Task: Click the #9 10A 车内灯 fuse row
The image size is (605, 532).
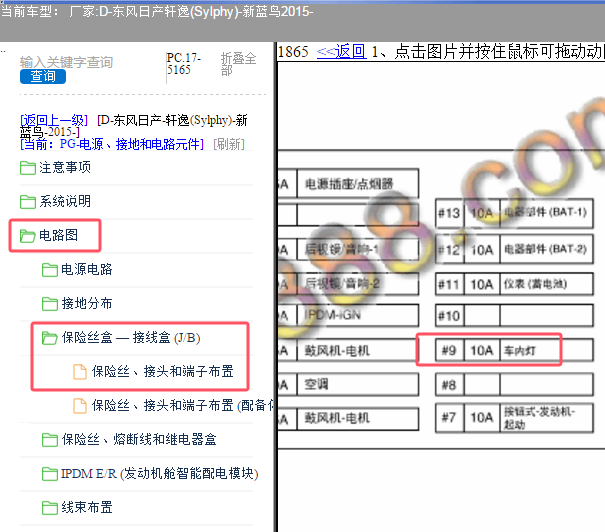Action: coord(514,350)
